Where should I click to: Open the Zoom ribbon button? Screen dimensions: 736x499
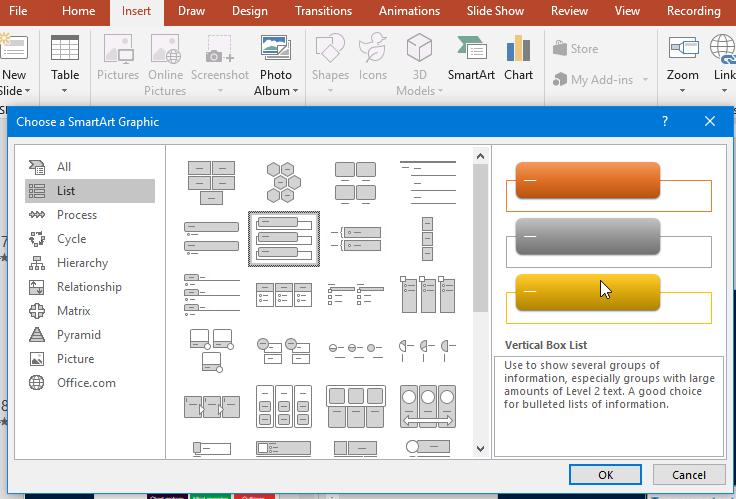coord(682,58)
